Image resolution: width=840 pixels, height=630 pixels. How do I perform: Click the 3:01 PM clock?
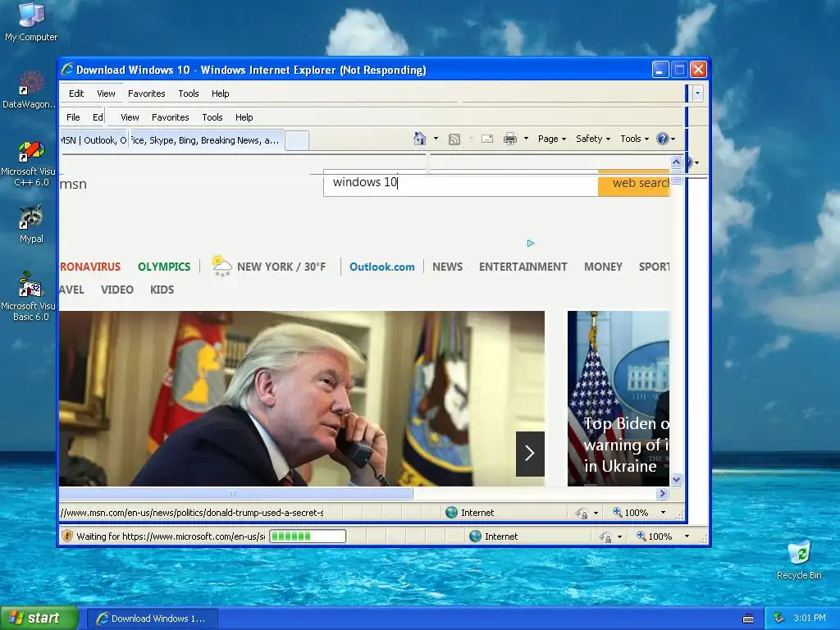[810, 618]
